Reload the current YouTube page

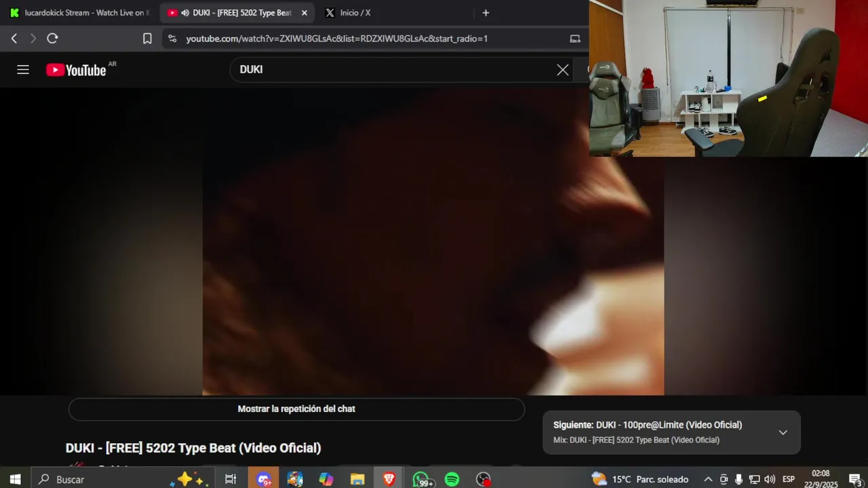coord(52,39)
